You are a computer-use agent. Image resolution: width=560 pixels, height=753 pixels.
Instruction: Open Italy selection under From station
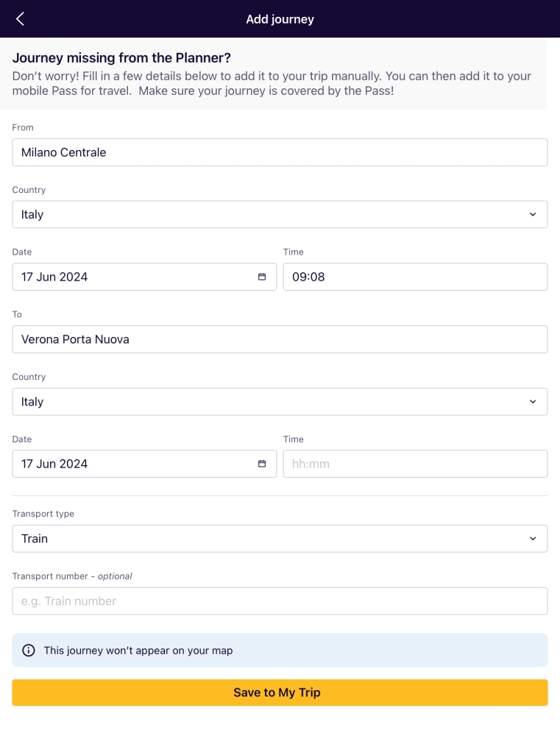[280, 214]
